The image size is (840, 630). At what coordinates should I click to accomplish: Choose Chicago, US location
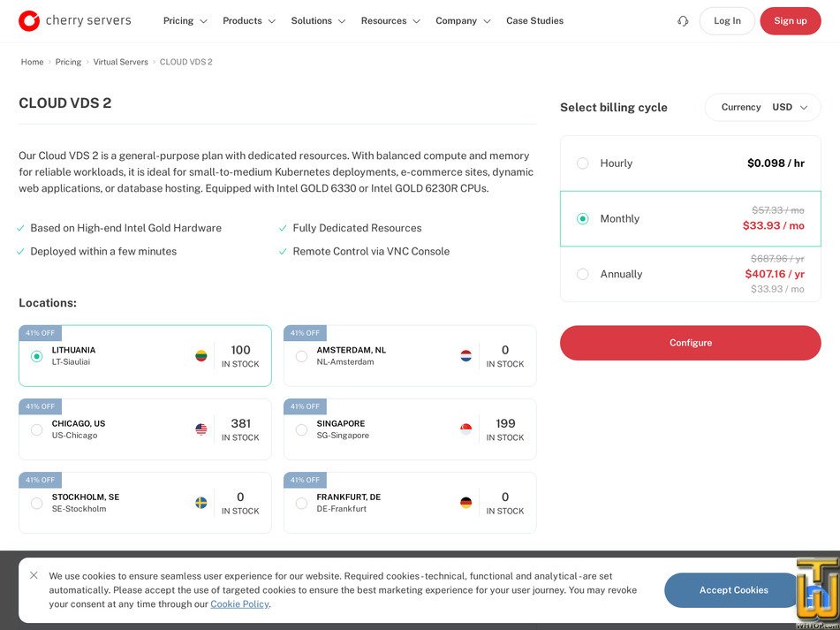(145, 429)
